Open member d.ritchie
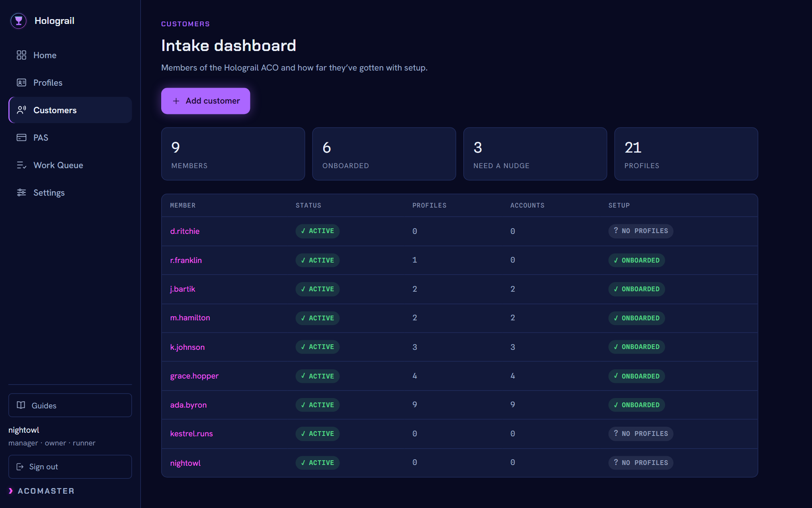Screen dimensions: 812x508 (185, 231)
